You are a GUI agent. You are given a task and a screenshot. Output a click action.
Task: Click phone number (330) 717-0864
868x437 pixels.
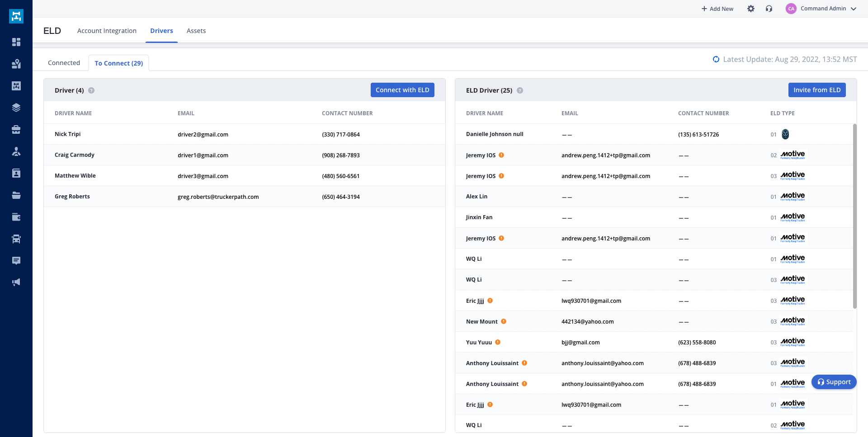[341, 134]
